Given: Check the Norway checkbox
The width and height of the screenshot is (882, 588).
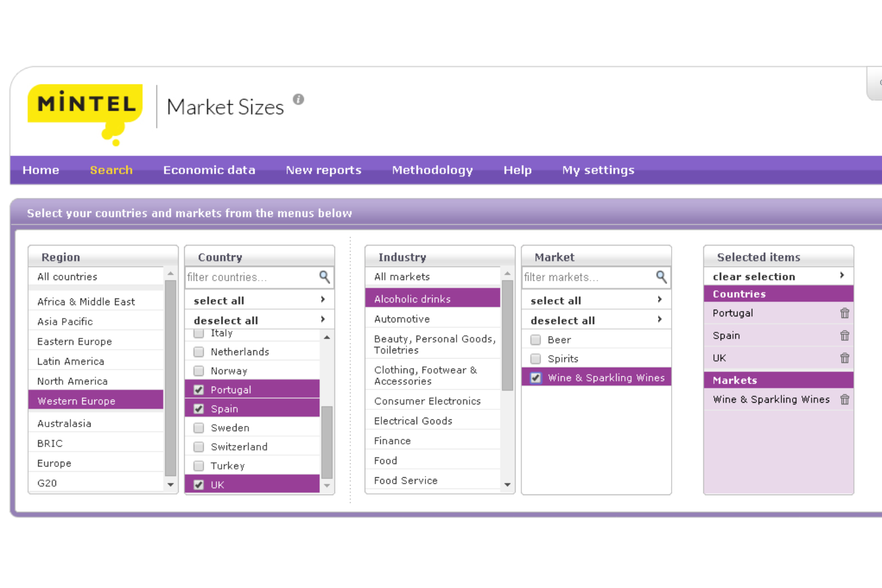Looking at the screenshot, I should coord(199,371).
